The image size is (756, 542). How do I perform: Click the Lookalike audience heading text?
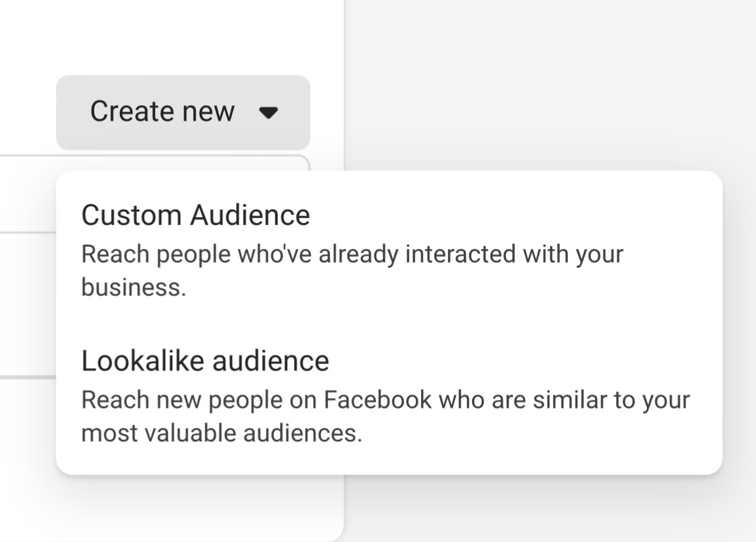204,360
